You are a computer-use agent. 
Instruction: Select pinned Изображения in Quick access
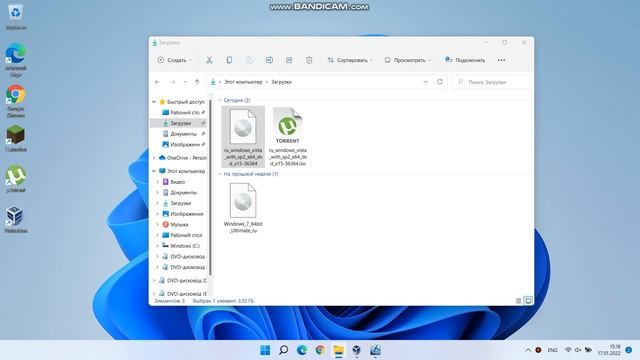coord(180,144)
